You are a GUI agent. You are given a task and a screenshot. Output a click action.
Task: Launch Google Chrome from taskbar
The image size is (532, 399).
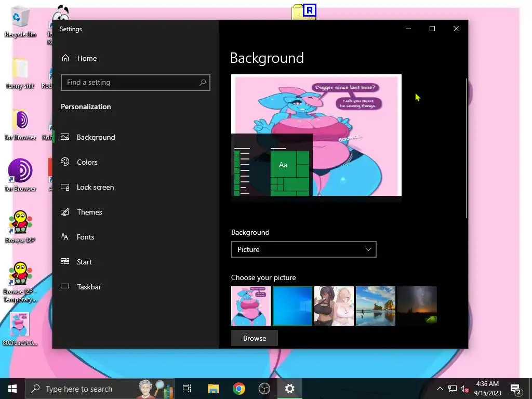239,389
